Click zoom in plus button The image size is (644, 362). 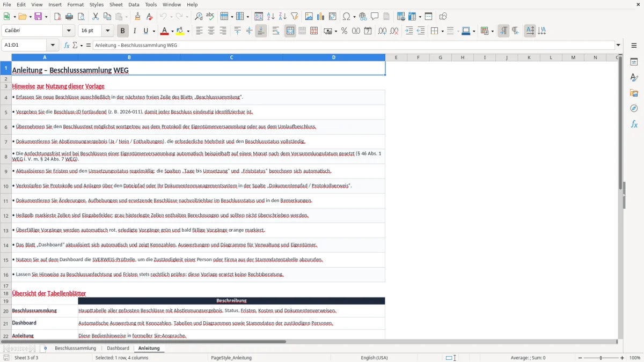pyautogui.click(x=623, y=358)
